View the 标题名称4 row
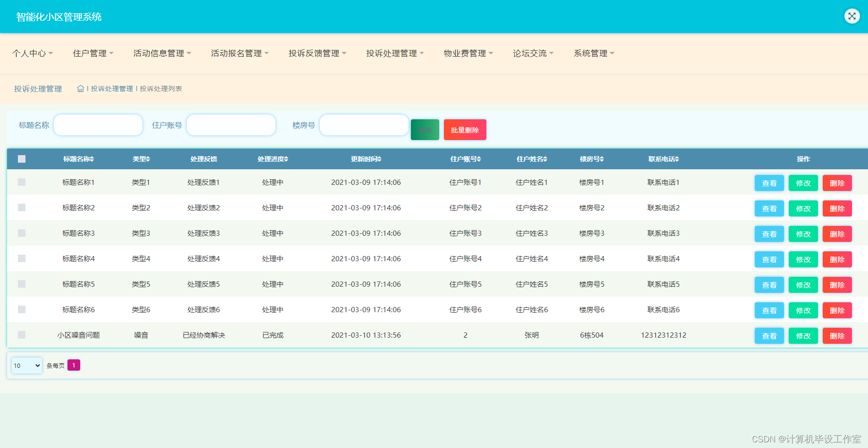This screenshot has width=868, height=448. click(x=769, y=259)
